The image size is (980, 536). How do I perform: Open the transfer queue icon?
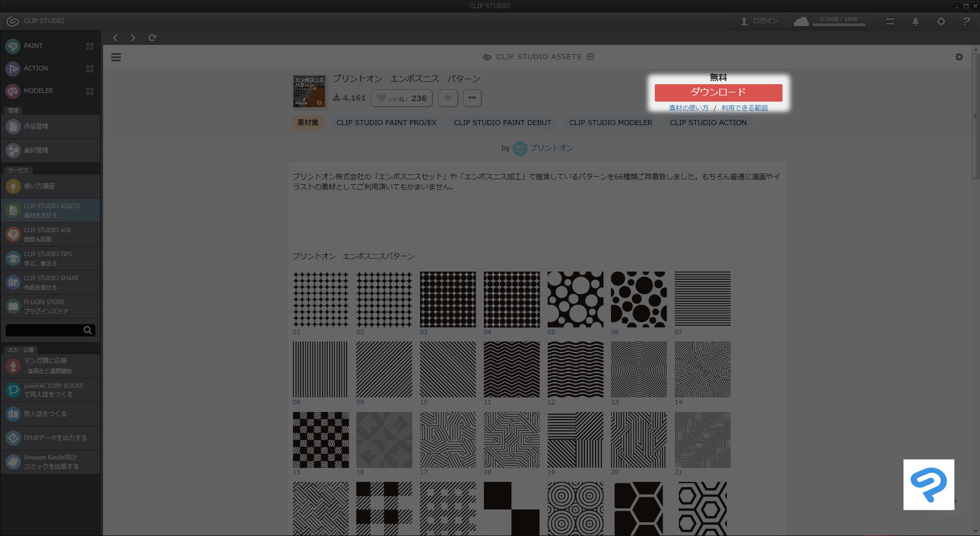[x=890, y=21]
